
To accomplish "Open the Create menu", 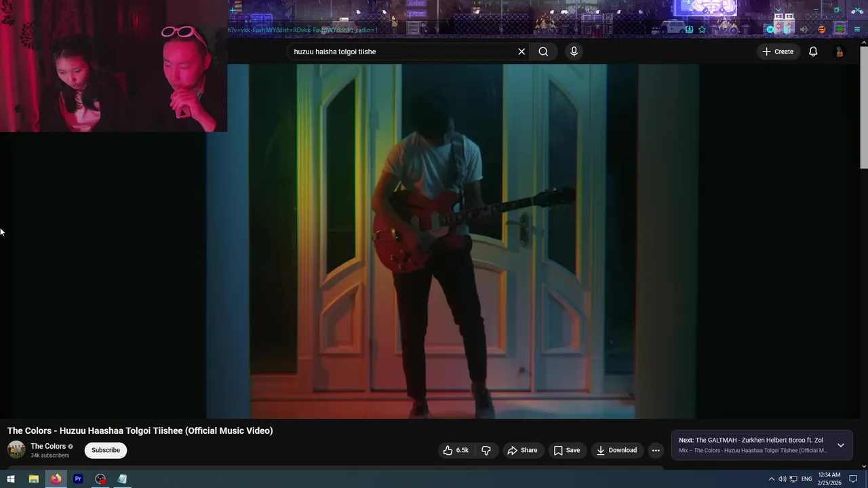I will 778,52.
